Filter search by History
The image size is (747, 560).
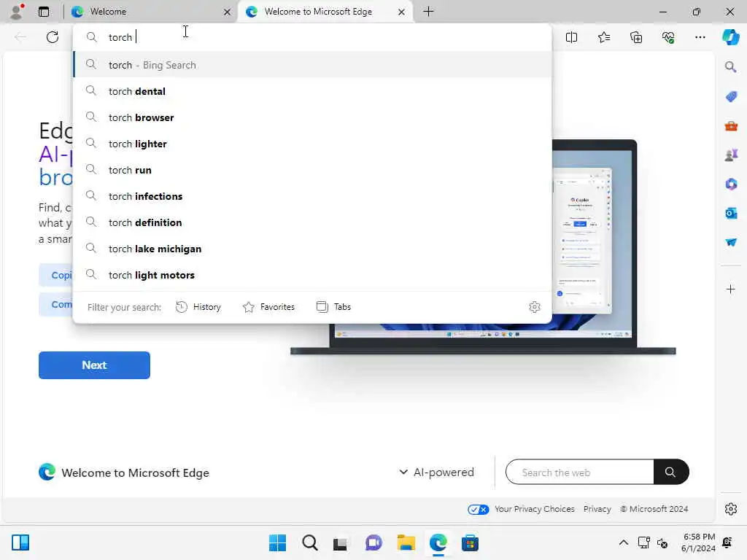click(x=198, y=307)
